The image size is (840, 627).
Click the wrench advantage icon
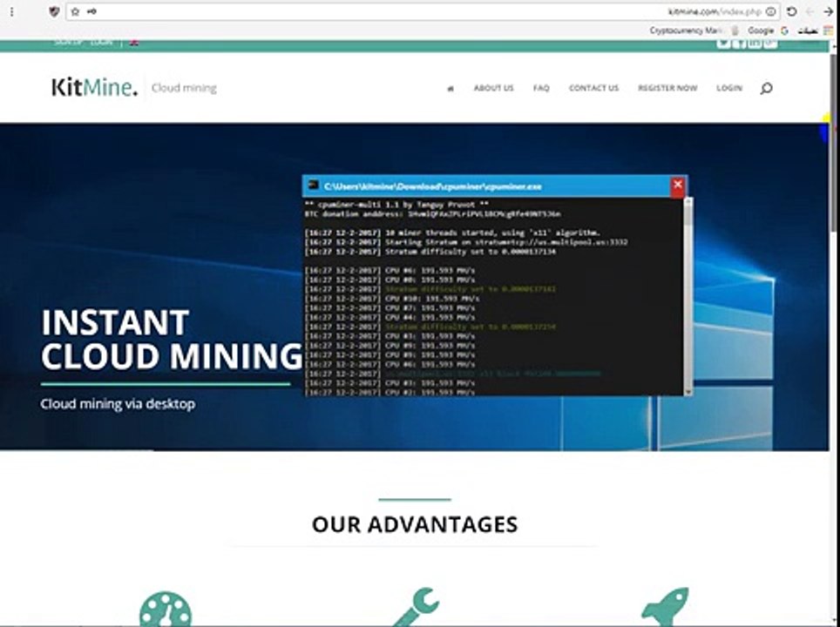pyautogui.click(x=417, y=607)
